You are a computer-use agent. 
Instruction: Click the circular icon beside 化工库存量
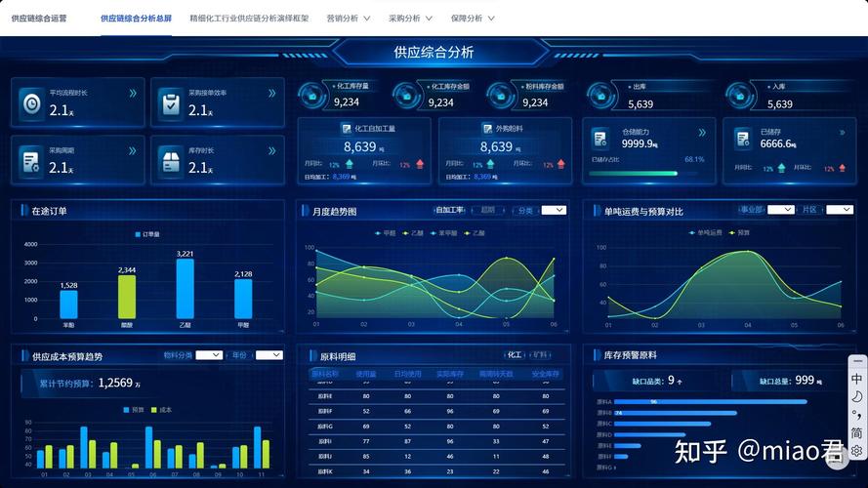[312, 96]
